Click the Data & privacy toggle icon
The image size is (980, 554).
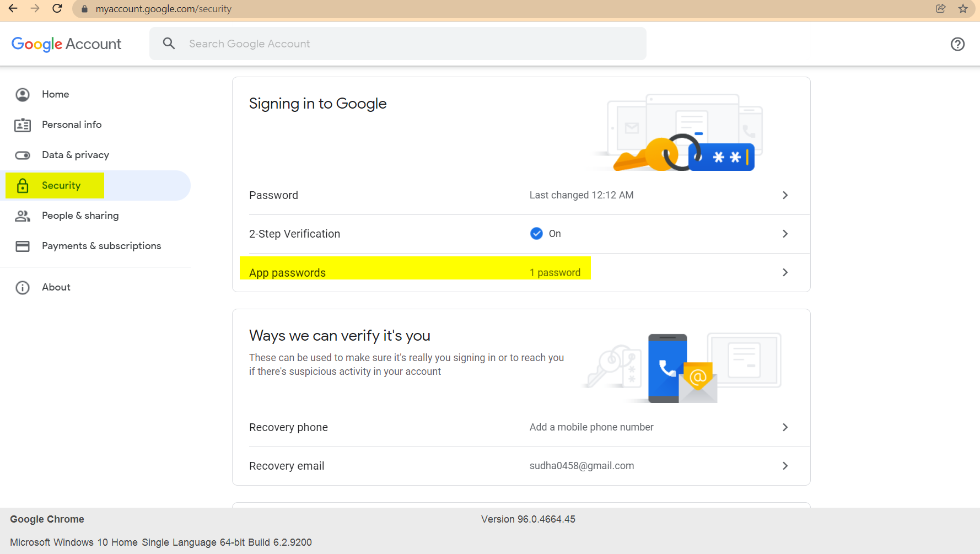tap(23, 155)
